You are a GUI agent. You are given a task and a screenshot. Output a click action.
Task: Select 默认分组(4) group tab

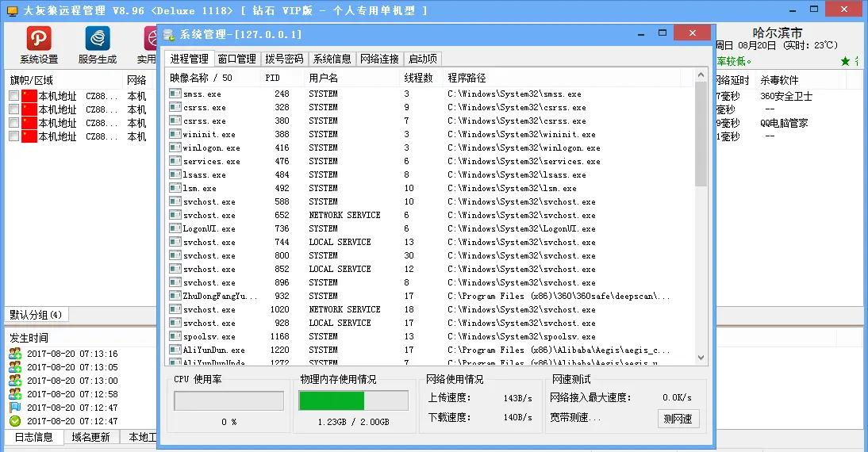tap(36, 315)
